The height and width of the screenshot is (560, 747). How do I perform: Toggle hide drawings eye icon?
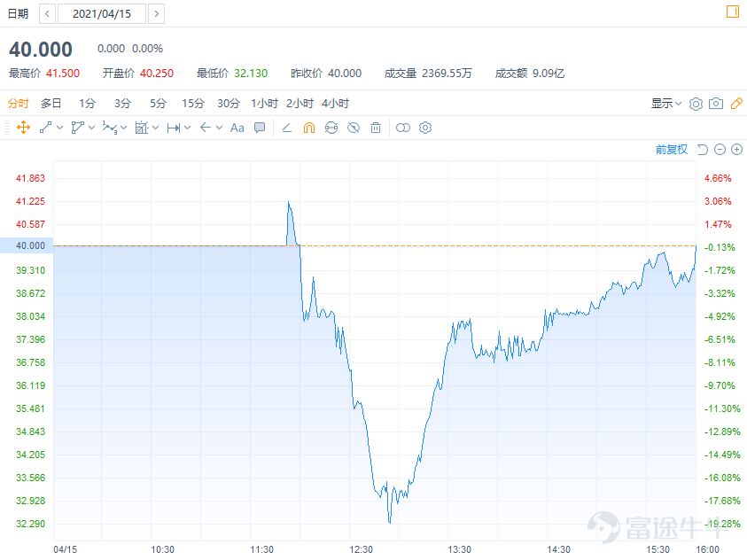[354, 128]
